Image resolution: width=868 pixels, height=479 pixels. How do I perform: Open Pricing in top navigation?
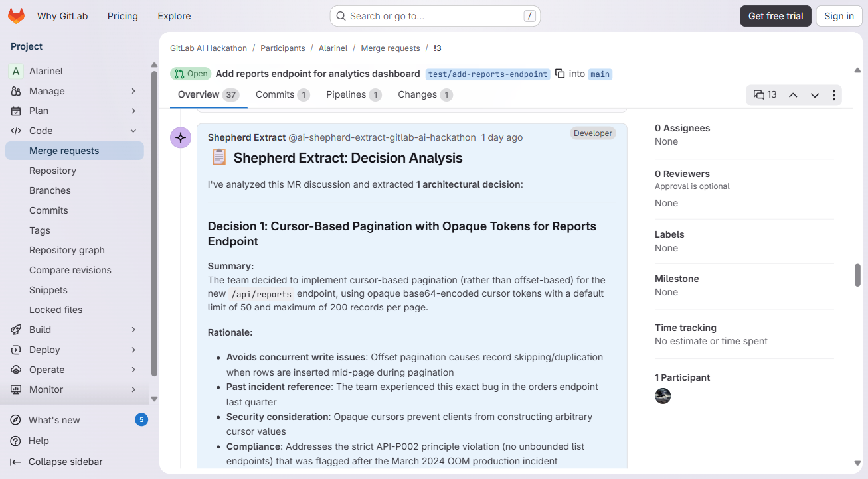point(123,16)
